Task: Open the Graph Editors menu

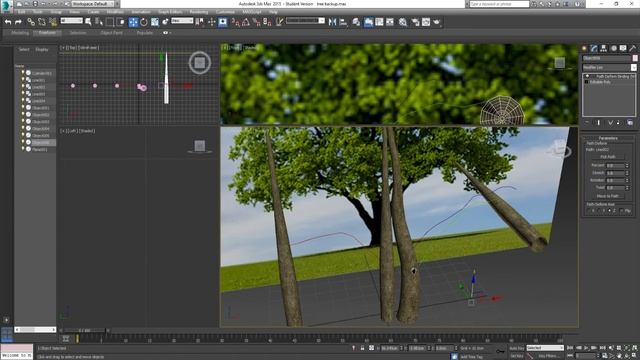Action: coord(170,12)
